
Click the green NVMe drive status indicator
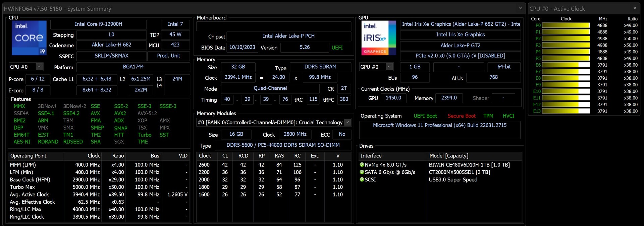tap(362, 165)
